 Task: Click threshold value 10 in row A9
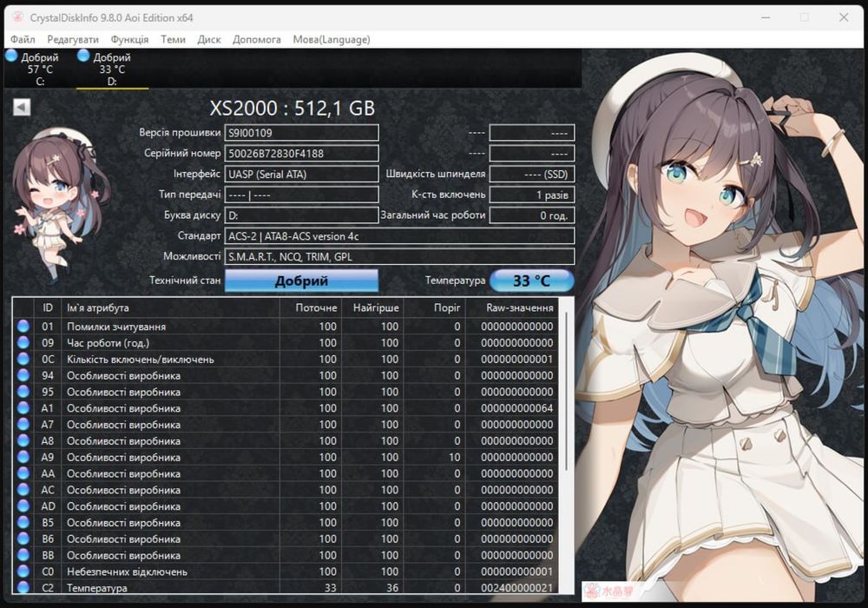[455, 457]
